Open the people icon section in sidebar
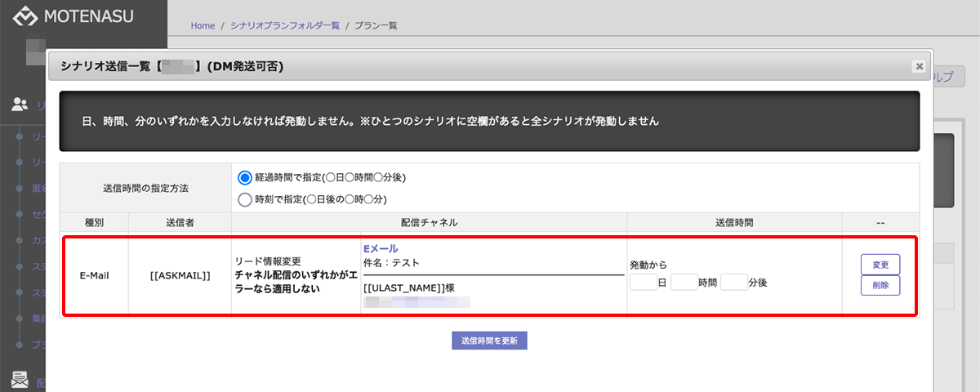Screen dimensions: 980x392 [x=20, y=104]
